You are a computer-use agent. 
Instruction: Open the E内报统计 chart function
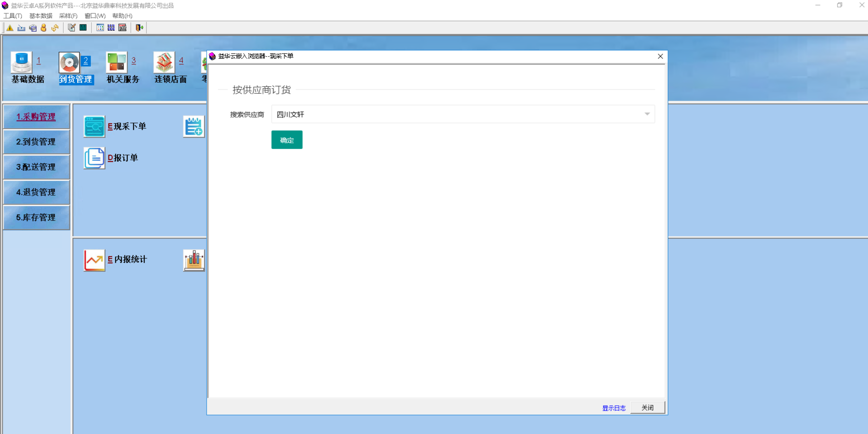pyautogui.click(x=94, y=260)
